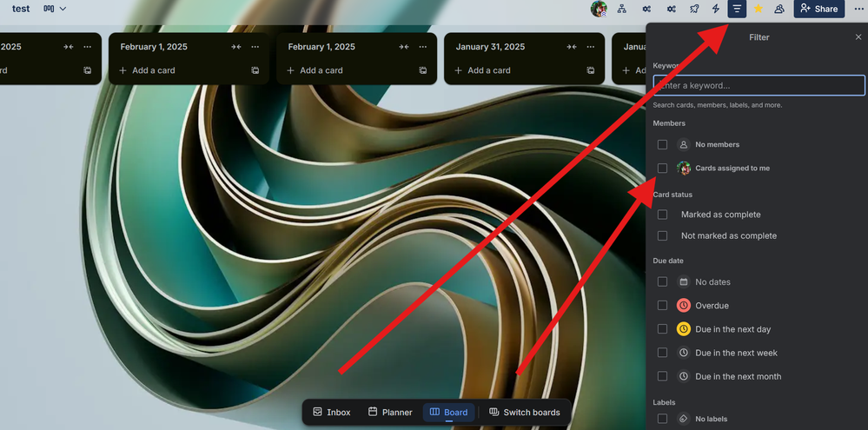Add a card to the leftmost February 1, 2025 list
The height and width of the screenshot is (430, 868).
click(x=147, y=70)
